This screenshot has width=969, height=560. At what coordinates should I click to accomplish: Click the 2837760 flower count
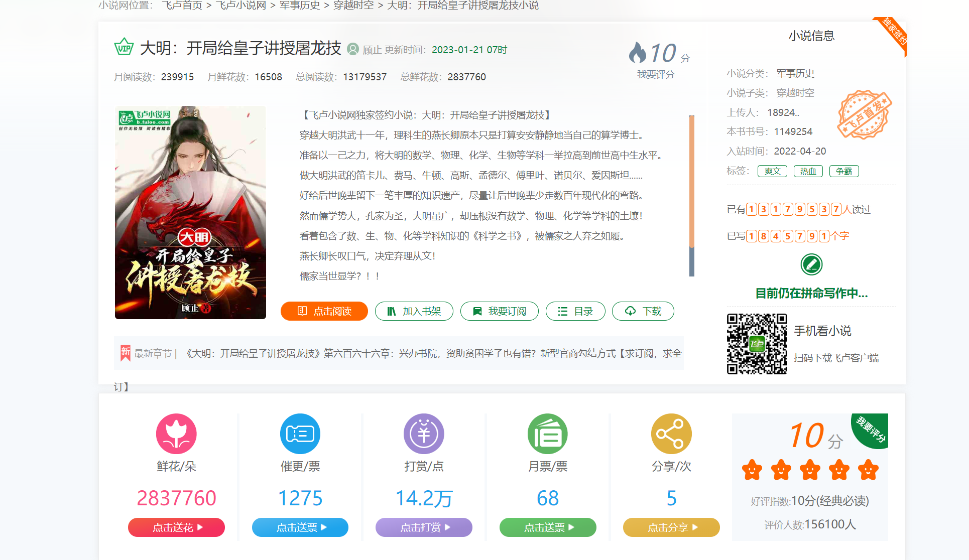coord(176,498)
